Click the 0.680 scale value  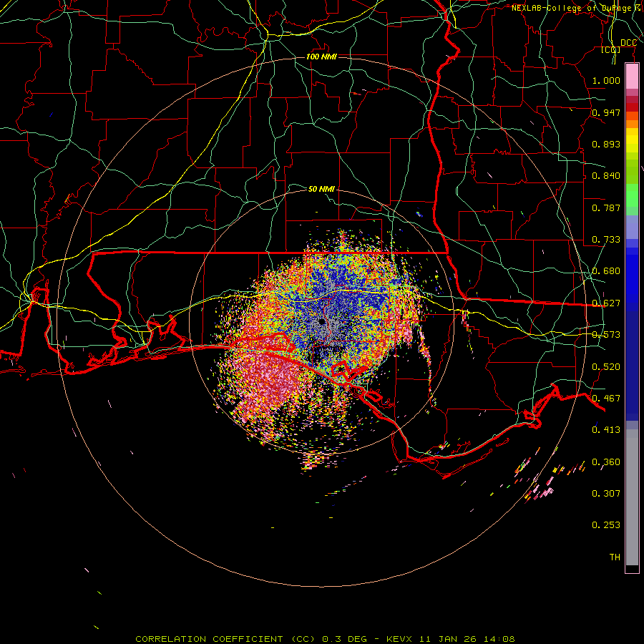point(606,271)
